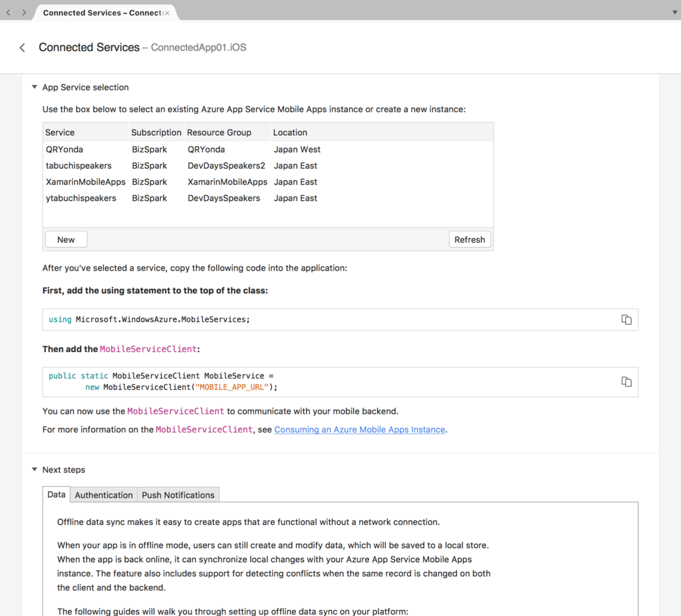Image resolution: width=681 pixels, height=616 pixels.
Task: Collapse the Next steps section
Action: coord(35,469)
